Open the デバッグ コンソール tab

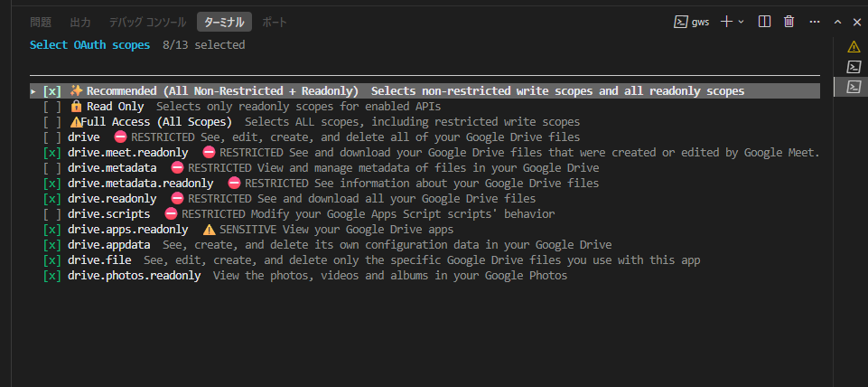[x=146, y=22]
